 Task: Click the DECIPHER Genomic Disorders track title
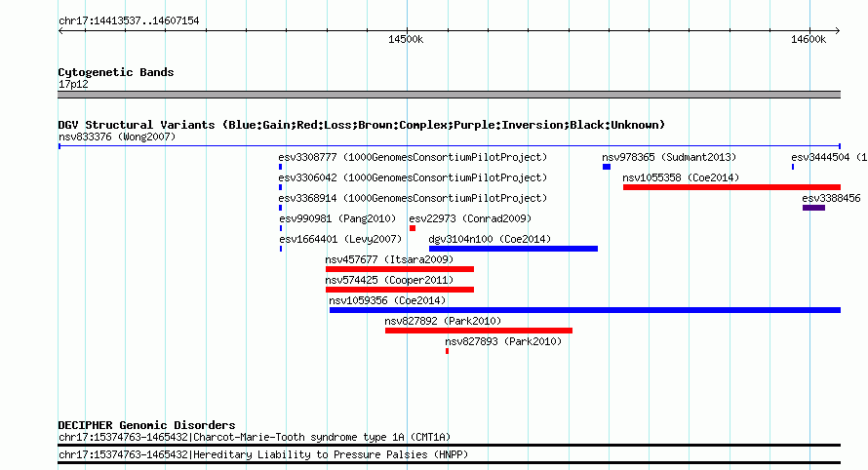pos(146,425)
